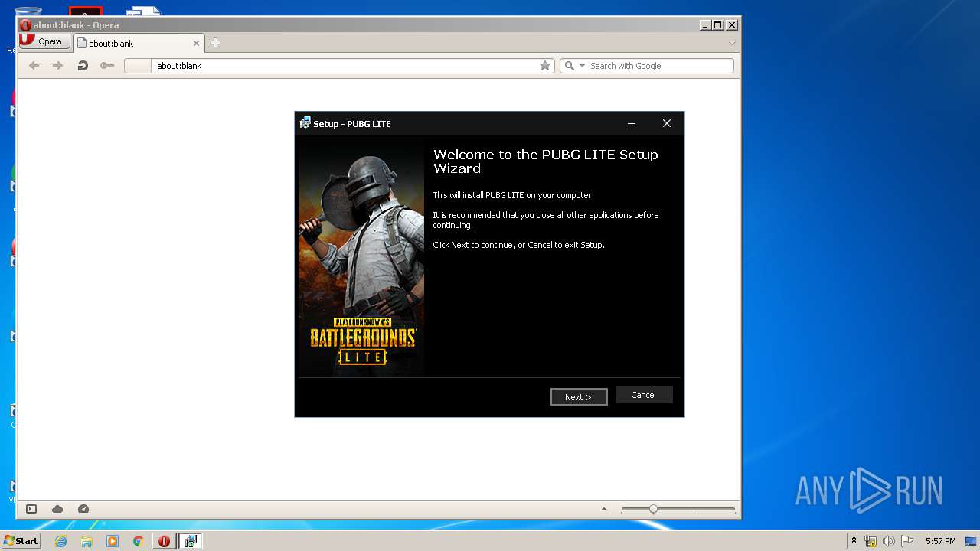Open closed tabs dropdown in Opera tab bar
980x551 pixels.
click(x=732, y=43)
